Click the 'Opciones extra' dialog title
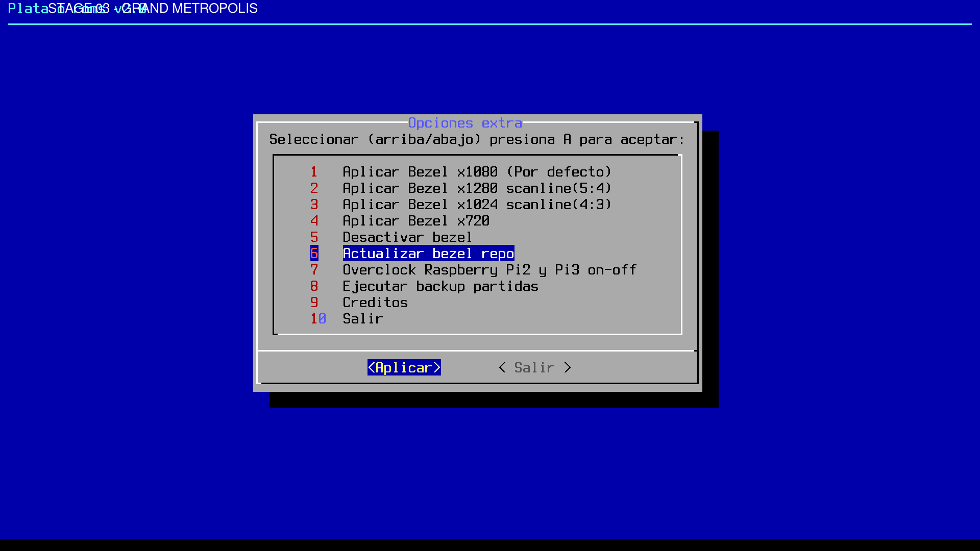980x551 pixels. coord(465,123)
